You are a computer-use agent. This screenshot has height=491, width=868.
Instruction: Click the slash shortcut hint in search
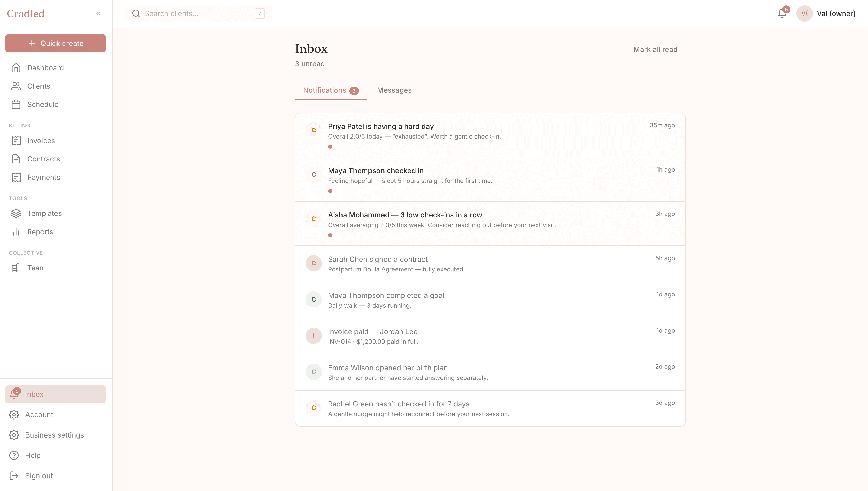(260, 13)
